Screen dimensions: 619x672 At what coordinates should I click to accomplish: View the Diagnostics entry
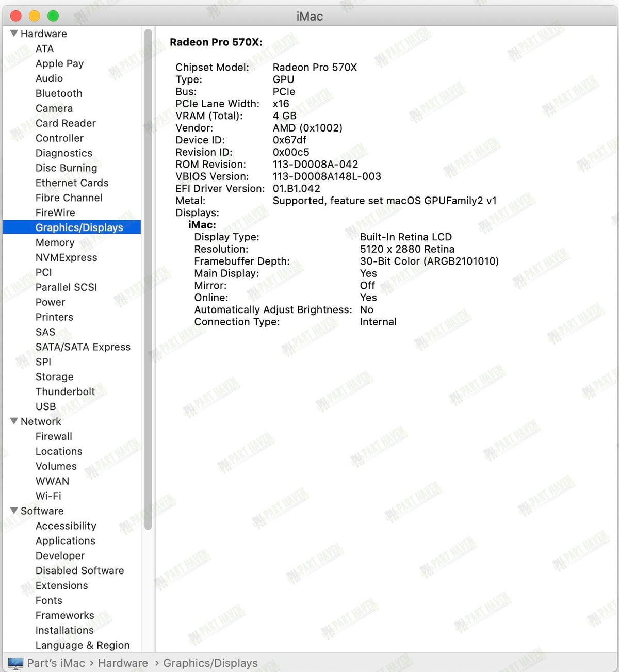tap(64, 153)
